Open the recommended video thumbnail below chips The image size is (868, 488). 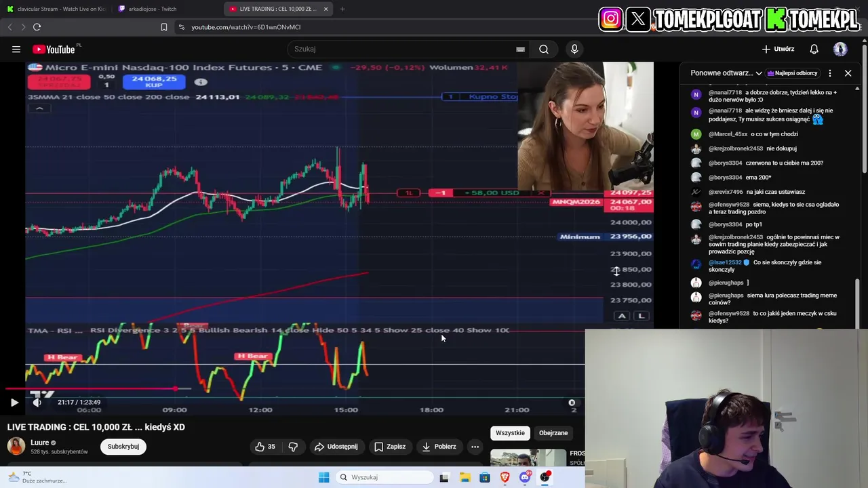tap(528, 458)
